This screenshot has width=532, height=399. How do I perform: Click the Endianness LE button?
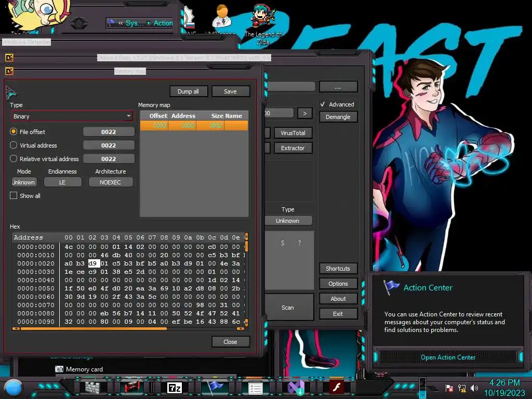tap(62, 182)
